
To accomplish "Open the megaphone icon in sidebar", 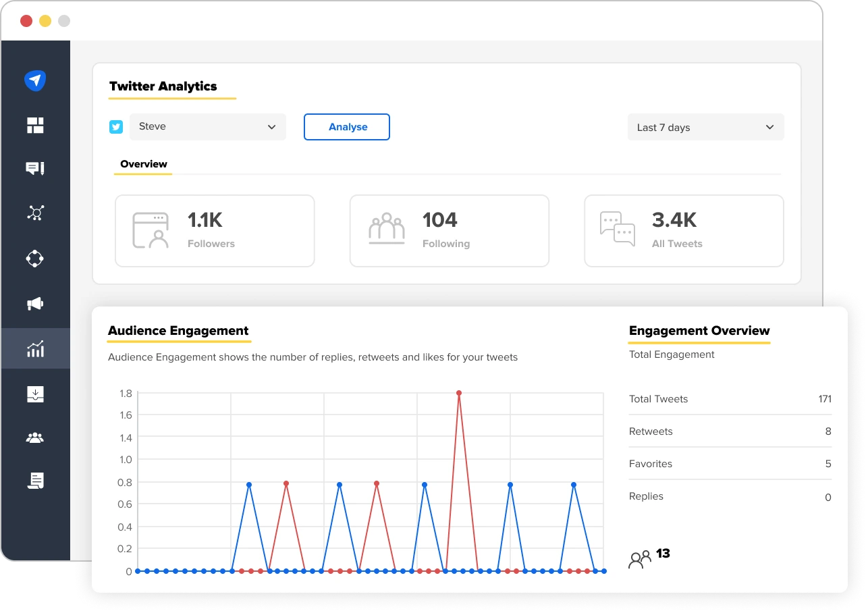I will (x=35, y=304).
